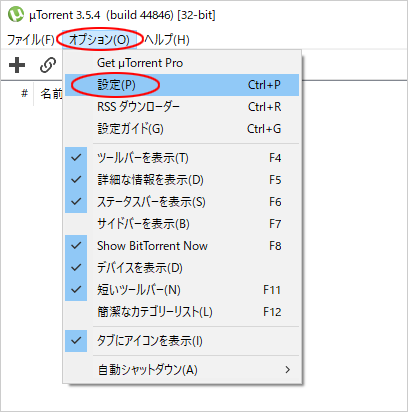Screen dimensions: 408x412
Task: Toggle タブにアイコンを表示(I) option
Action: tap(182, 341)
